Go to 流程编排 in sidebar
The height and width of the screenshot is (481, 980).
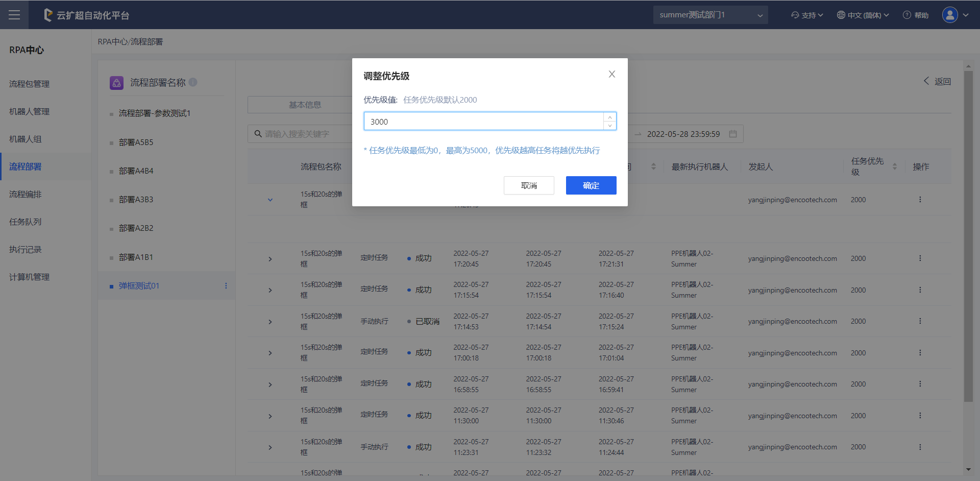[x=26, y=194]
